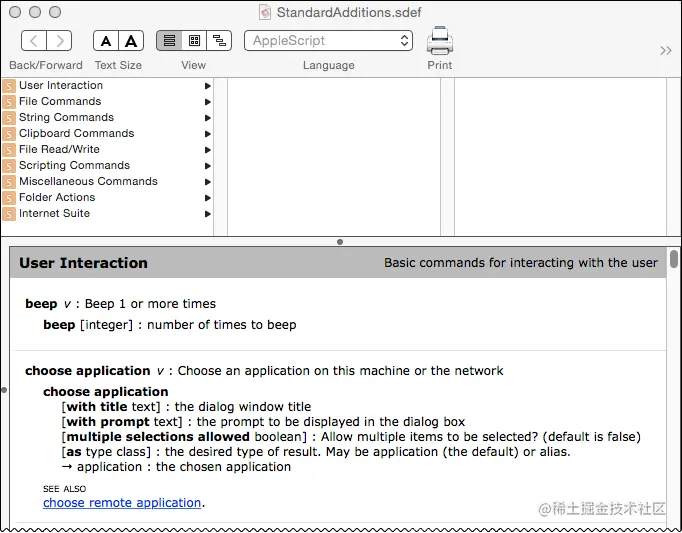Image resolution: width=682 pixels, height=533 pixels.
Task: Click the bold beep command heading
Action: tap(41, 304)
